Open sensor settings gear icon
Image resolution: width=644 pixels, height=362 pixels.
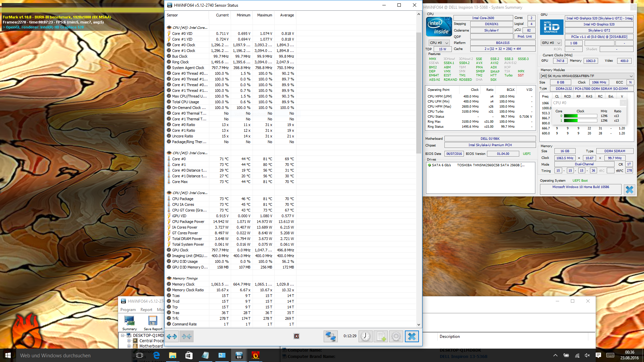[x=396, y=336]
